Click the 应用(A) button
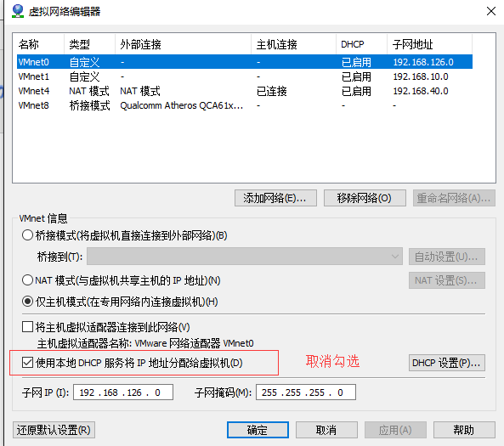The width and height of the screenshot is (504, 446). (395, 430)
